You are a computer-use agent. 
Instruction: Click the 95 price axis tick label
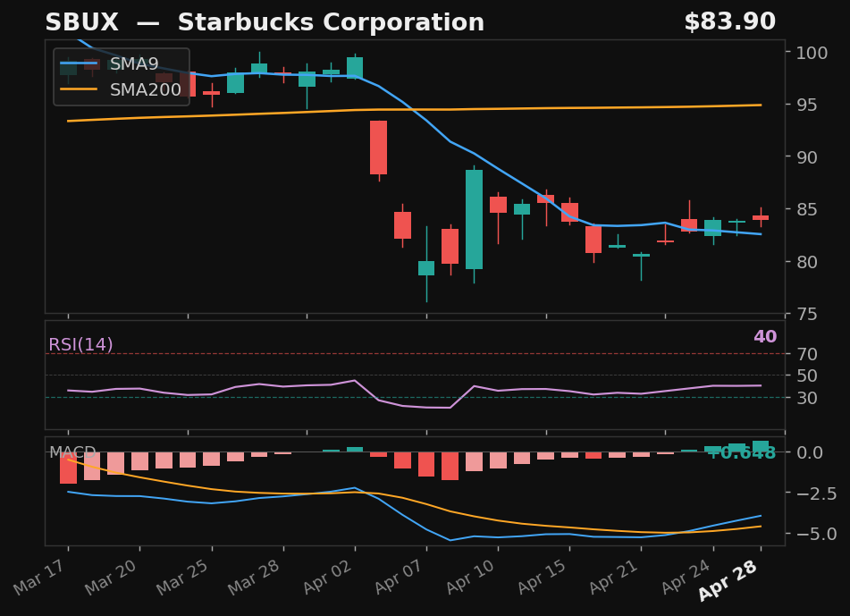tap(806, 105)
